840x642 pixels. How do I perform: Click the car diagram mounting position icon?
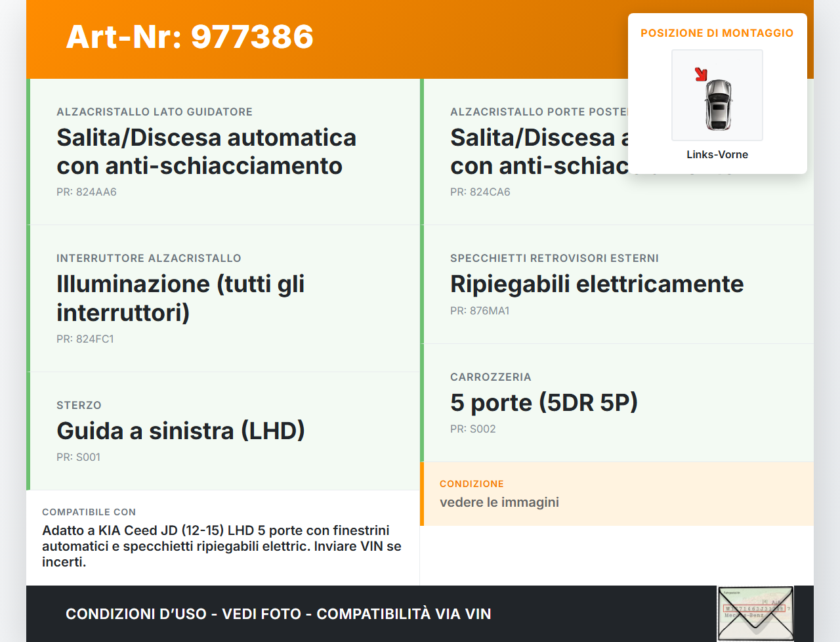pyautogui.click(x=717, y=95)
